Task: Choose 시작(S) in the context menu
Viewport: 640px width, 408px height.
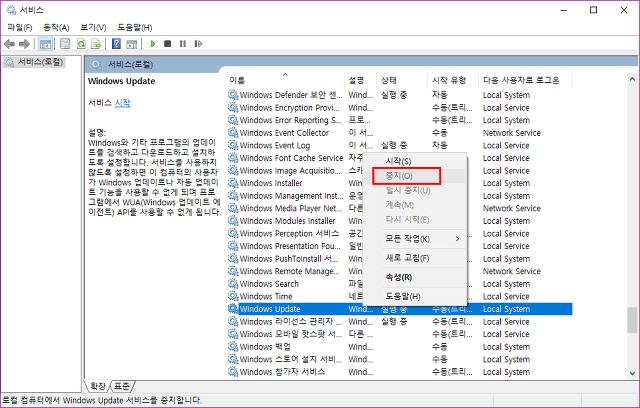Action: 415,161
